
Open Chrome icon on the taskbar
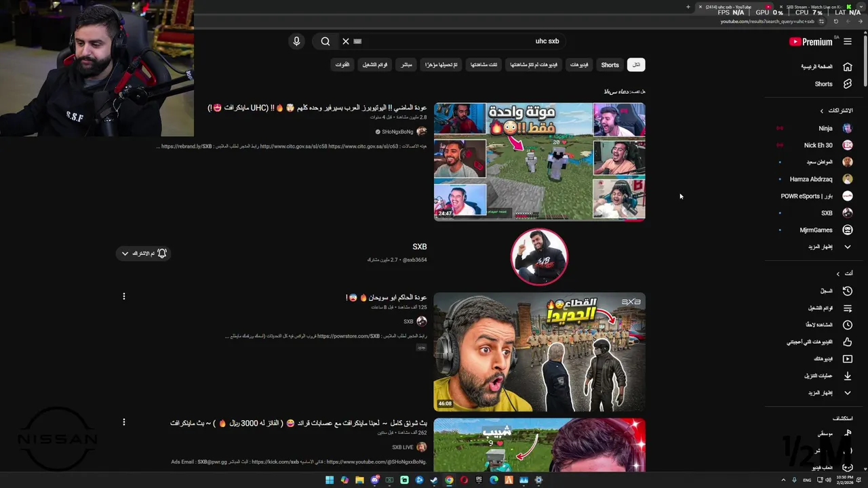tap(449, 480)
